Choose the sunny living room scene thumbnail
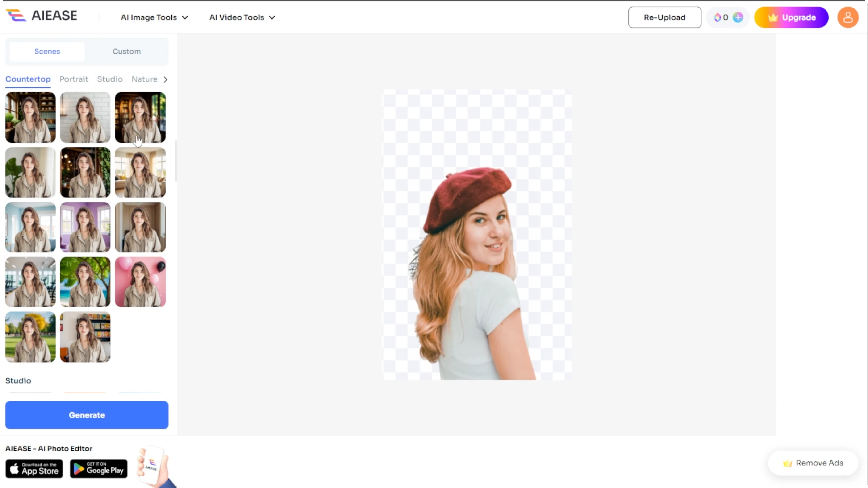Viewport: 868px width, 488px height. pos(140,172)
